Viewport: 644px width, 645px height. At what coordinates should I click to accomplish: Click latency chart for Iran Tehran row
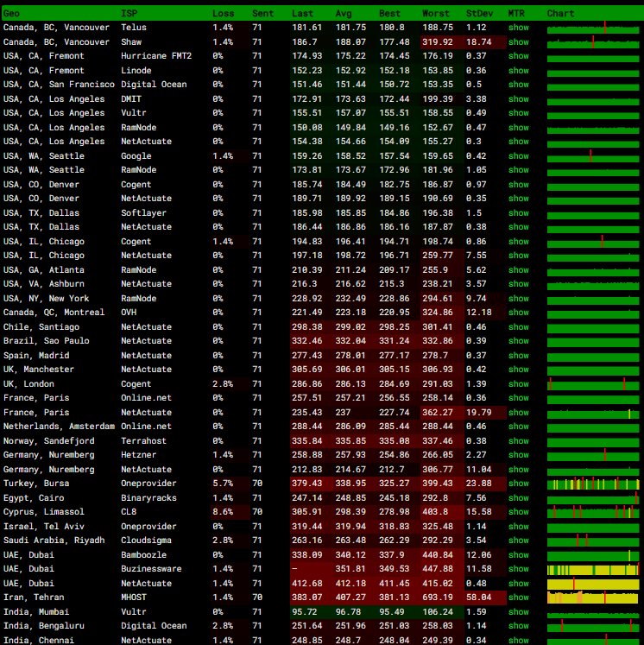[x=593, y=598]
